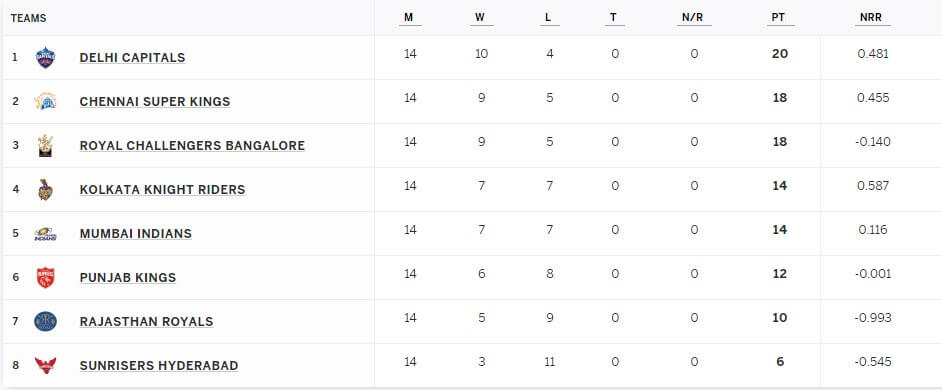Sort table by NRR column header
This screenshot has width=942, height=390.
click(871, 18)
